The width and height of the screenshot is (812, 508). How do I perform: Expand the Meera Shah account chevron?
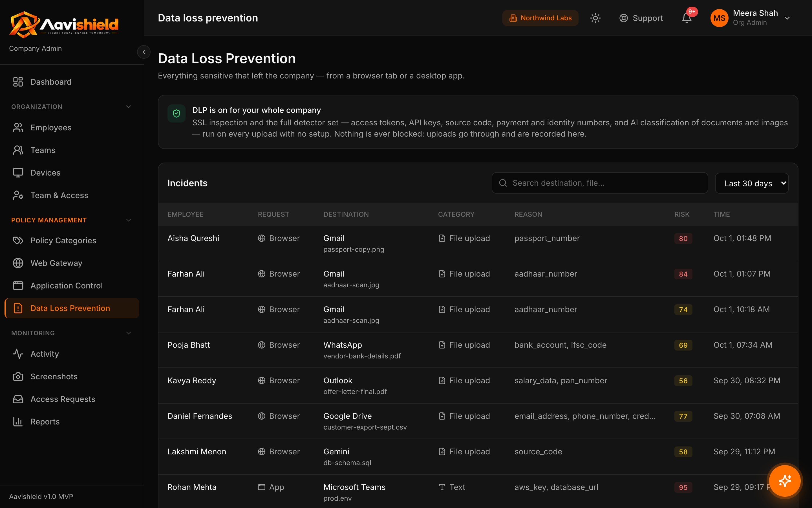click(x=787, y=18)
